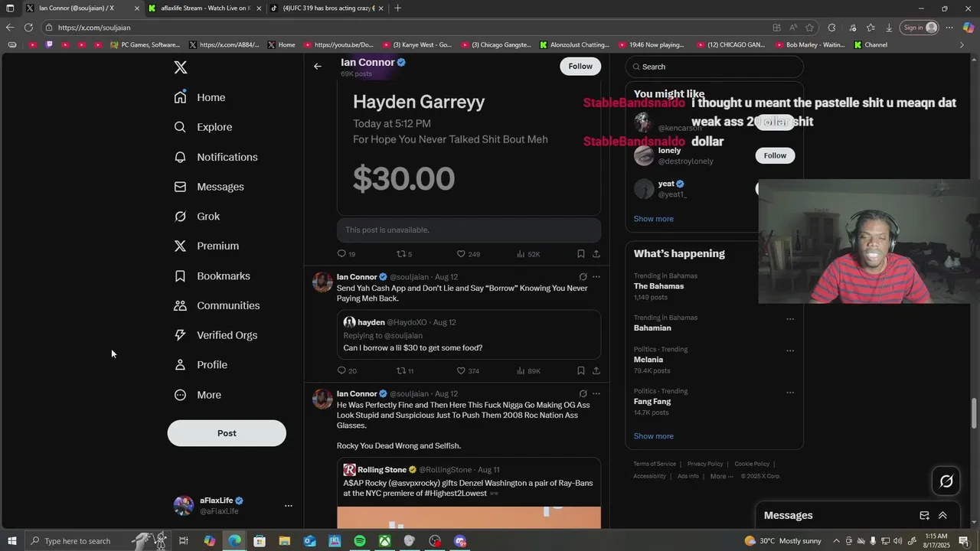Click Grok explain icon on Cash App post

click(x=583, y=277)
